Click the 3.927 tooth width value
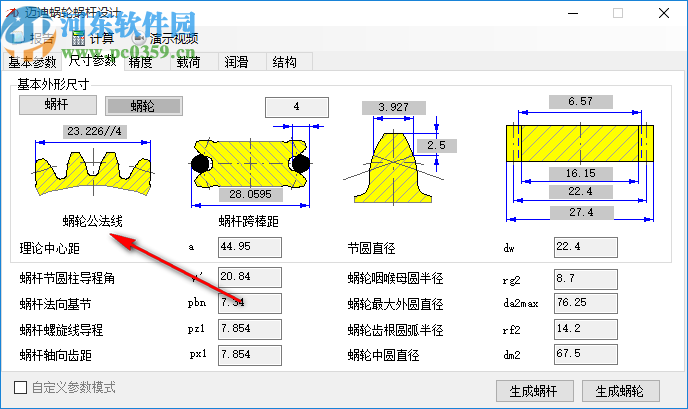688x409 pixels. pos(394,108)
